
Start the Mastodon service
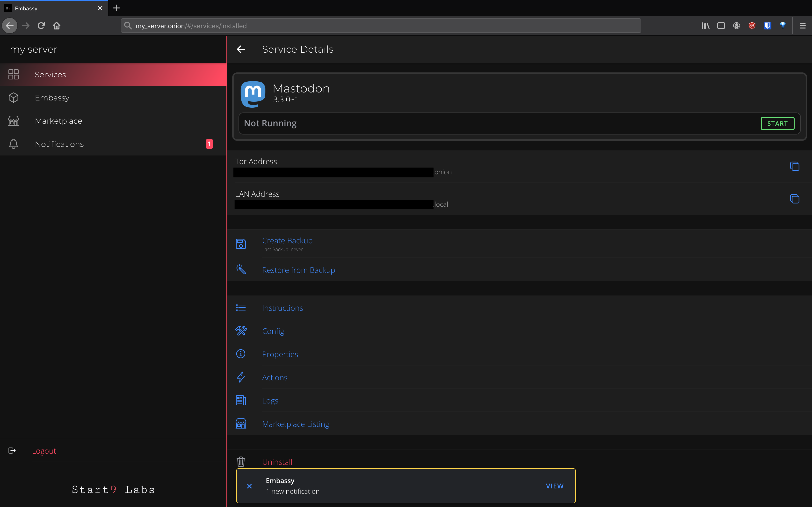coord(777,123)
